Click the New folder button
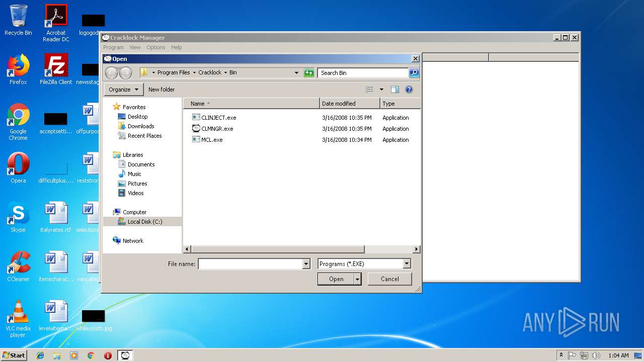 [x=162, y=89]
